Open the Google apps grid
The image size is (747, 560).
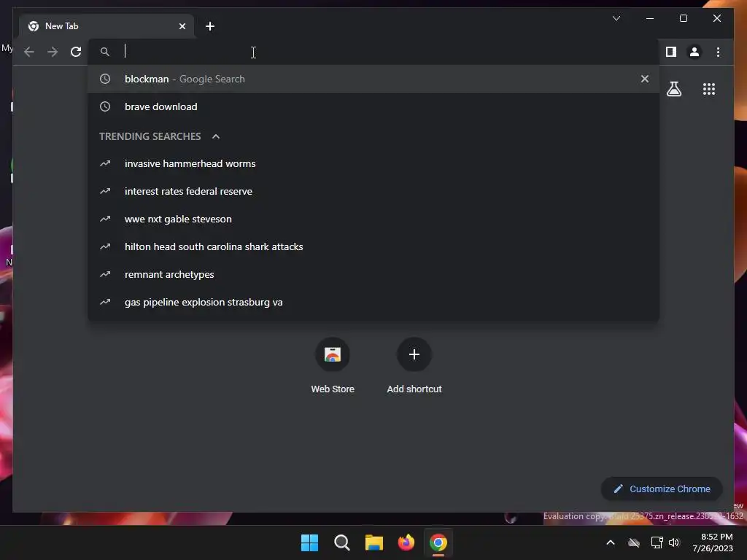tap(709, 89)
